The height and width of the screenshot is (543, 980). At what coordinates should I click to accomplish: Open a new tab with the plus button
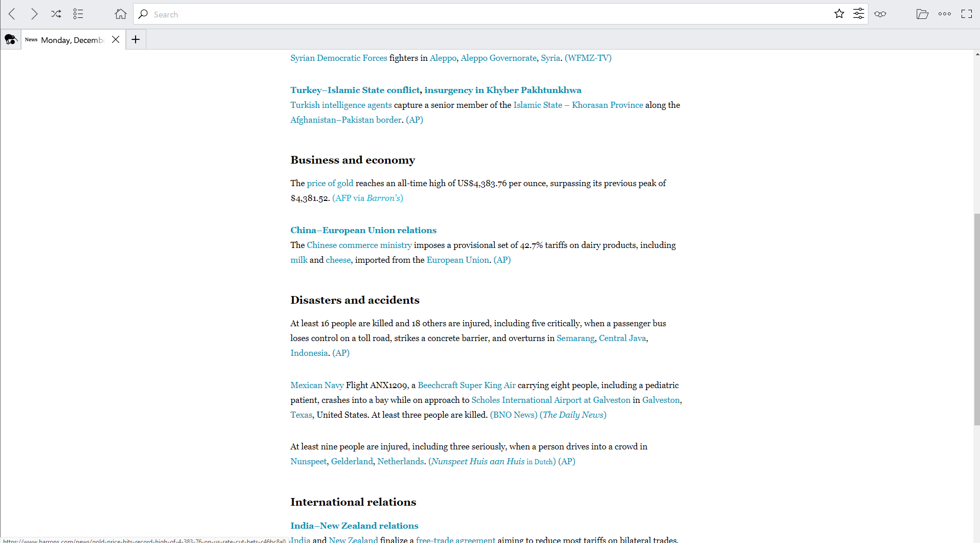click(x=136, y=39)
